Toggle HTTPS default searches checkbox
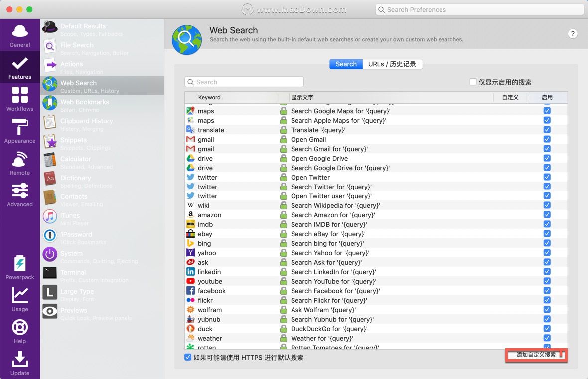The width and height of the screenshot is (588, 379). [x=188, y=357]
